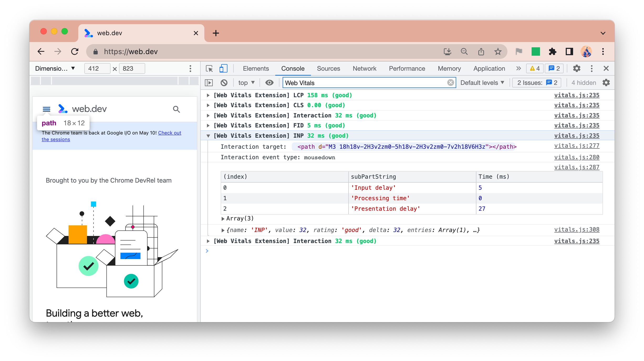Screen dimensions: 644x361
Task: Click the no-entry/block request icon
Action: click(224, 82)
